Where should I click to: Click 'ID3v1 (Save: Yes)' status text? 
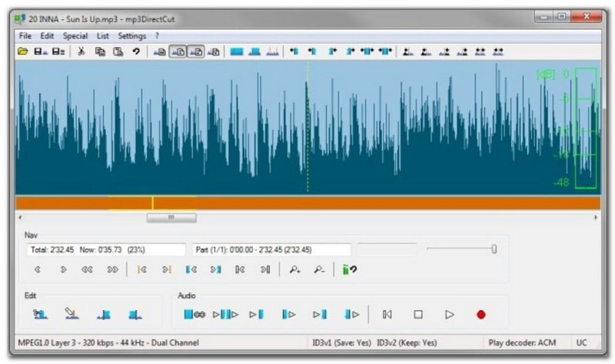click(x=341, y=342)
